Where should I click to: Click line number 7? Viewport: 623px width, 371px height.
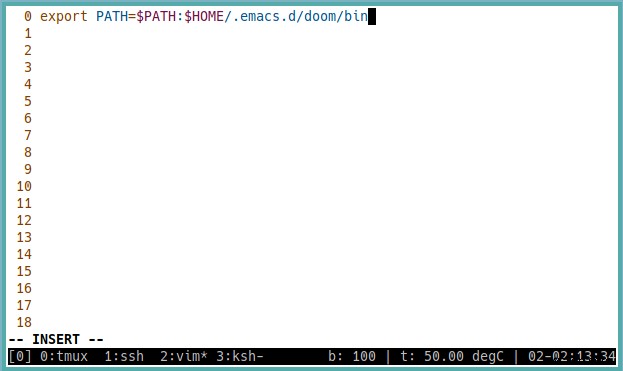[x=28, y=135]
